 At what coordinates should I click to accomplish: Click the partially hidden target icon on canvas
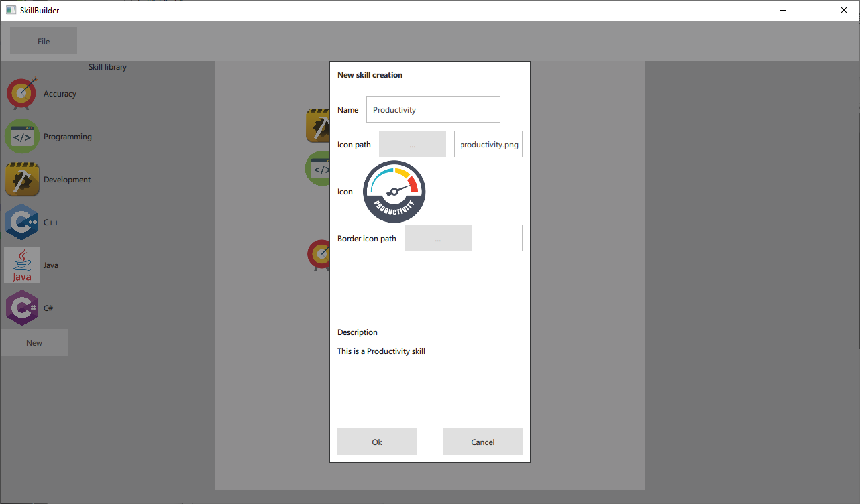click(318, 255)
